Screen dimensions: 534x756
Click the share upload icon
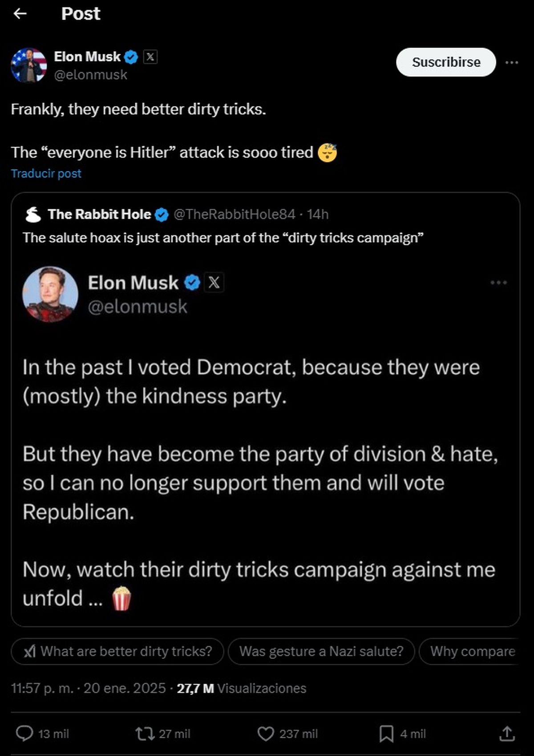(x=507, y=734)
